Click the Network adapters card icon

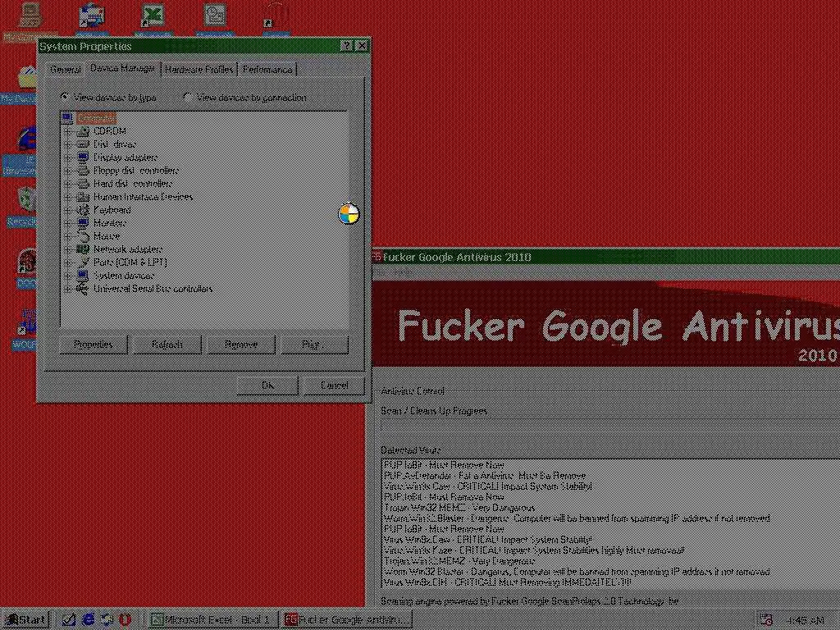83,249
